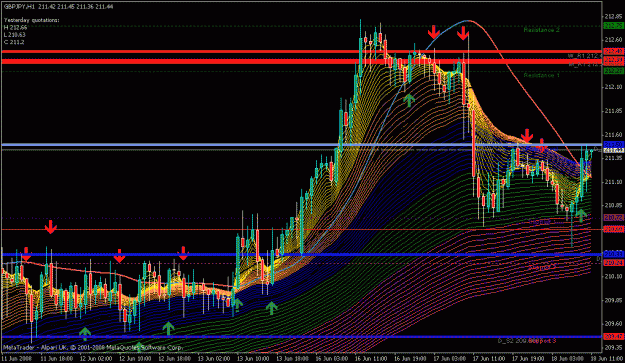Click the red 210.60 price tag
625x363 pixels.
click(x=614, y=229)
